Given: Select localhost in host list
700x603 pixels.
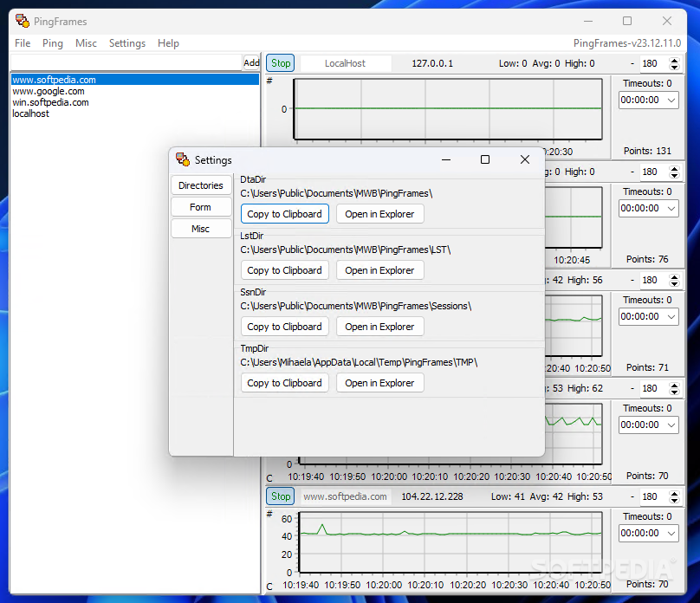Looking at the screenshot, I should 134,113.
